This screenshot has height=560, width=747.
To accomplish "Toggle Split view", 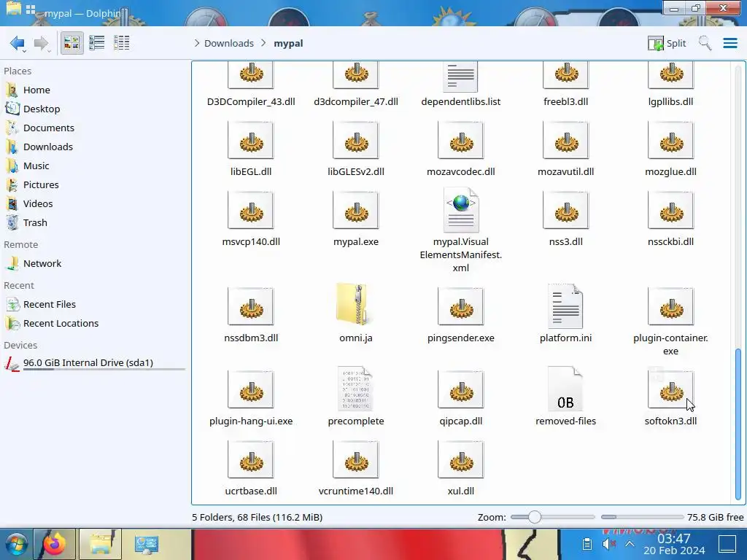I will click(667, 43).
